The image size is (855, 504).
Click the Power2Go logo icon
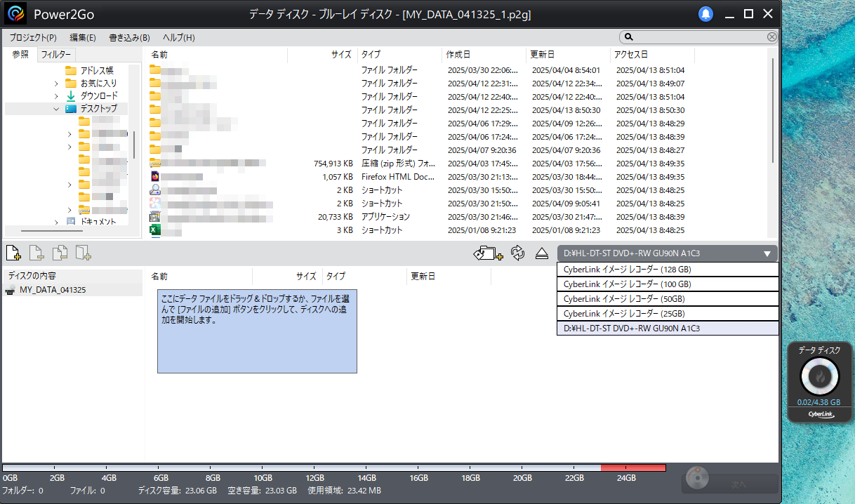click(x=15, y=13)
